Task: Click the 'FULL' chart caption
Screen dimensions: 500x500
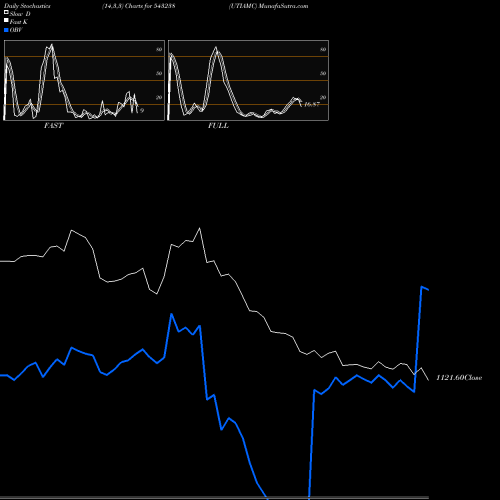Action: [218, 126]
